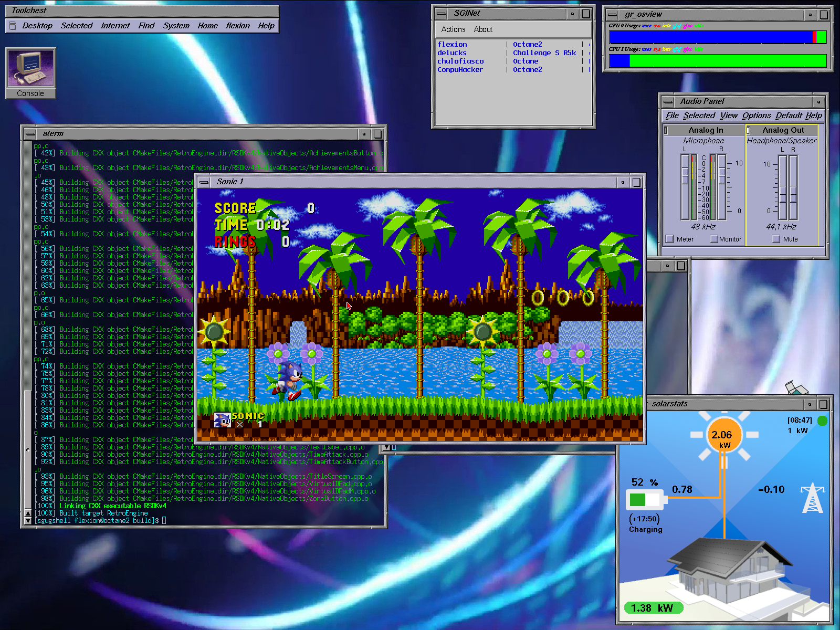Select the CompuHacker row in SGINet
Image resolution: width=840 pixels, height=630 pixels.
513,70
